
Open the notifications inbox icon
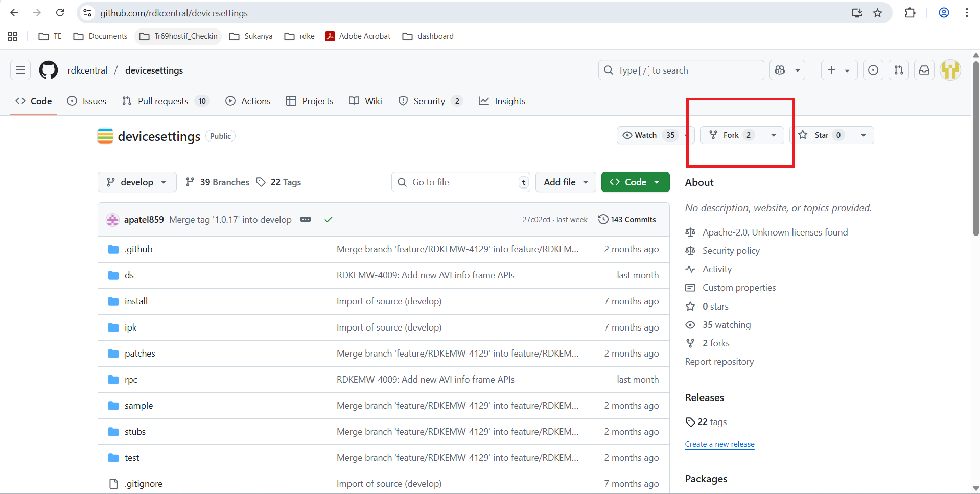pyautogui.click(x=924, y=70)
